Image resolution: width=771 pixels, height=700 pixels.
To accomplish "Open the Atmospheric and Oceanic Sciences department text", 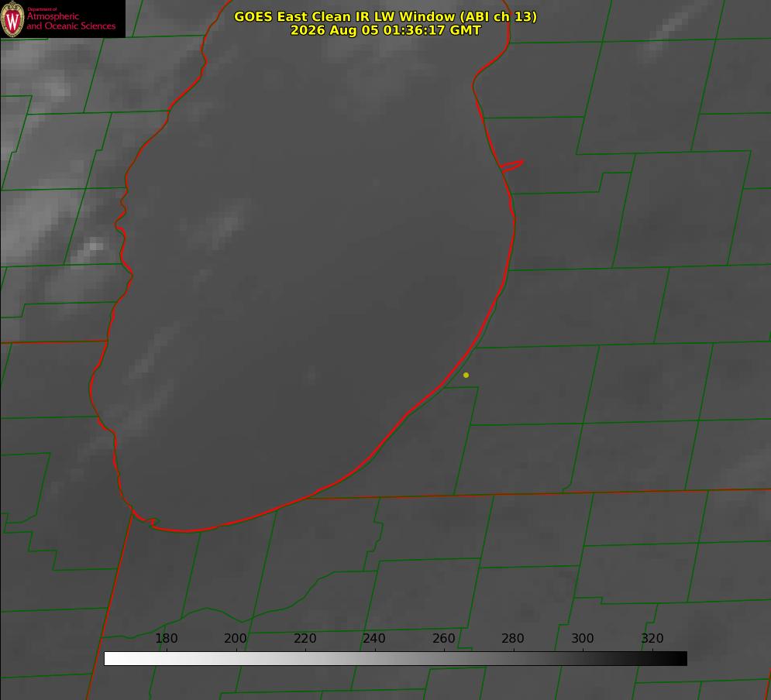I will [x=71, y=21].
